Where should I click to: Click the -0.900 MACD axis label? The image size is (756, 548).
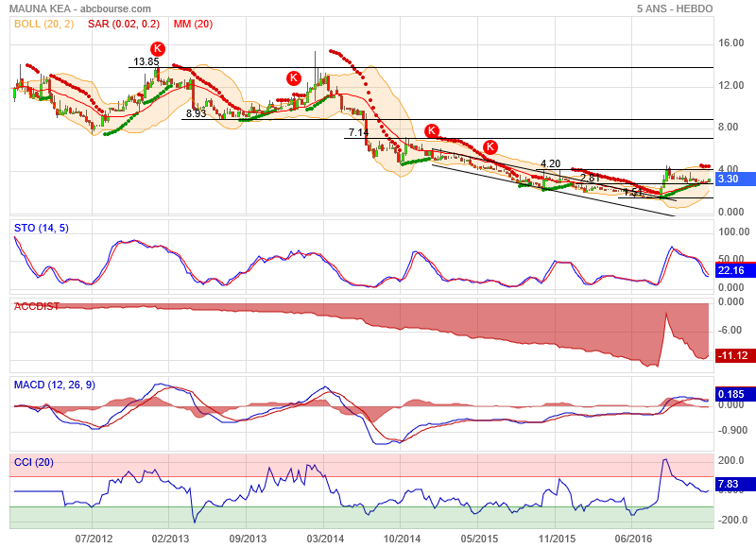[x=732, y=430]
